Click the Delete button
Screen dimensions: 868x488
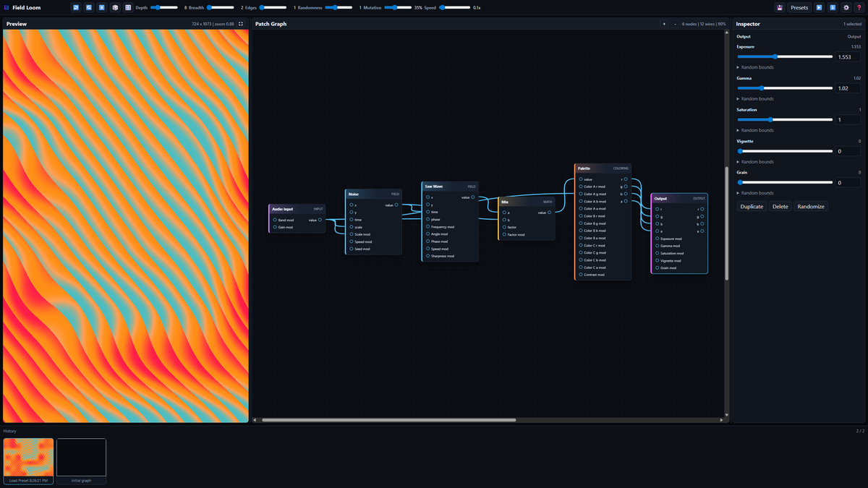click(780, 206)
